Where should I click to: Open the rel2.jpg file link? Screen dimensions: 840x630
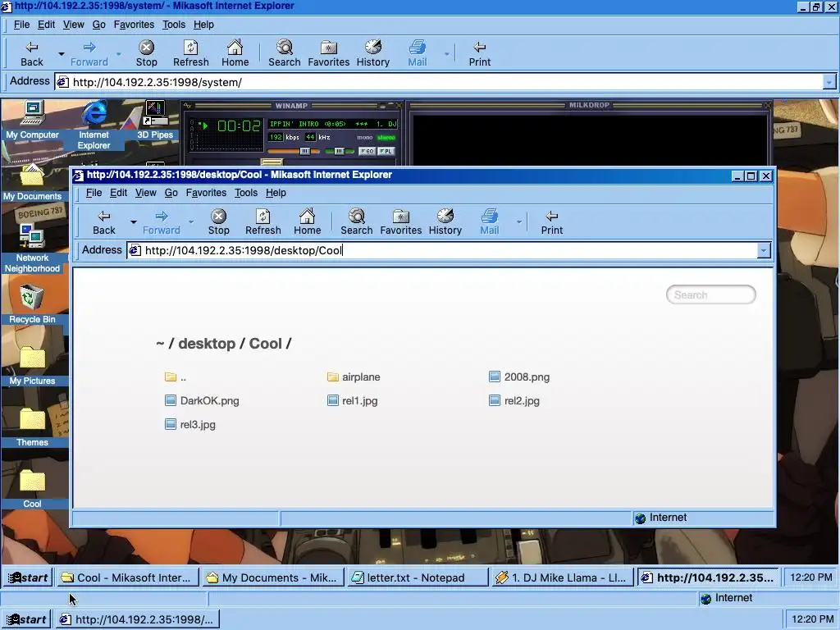514,400
